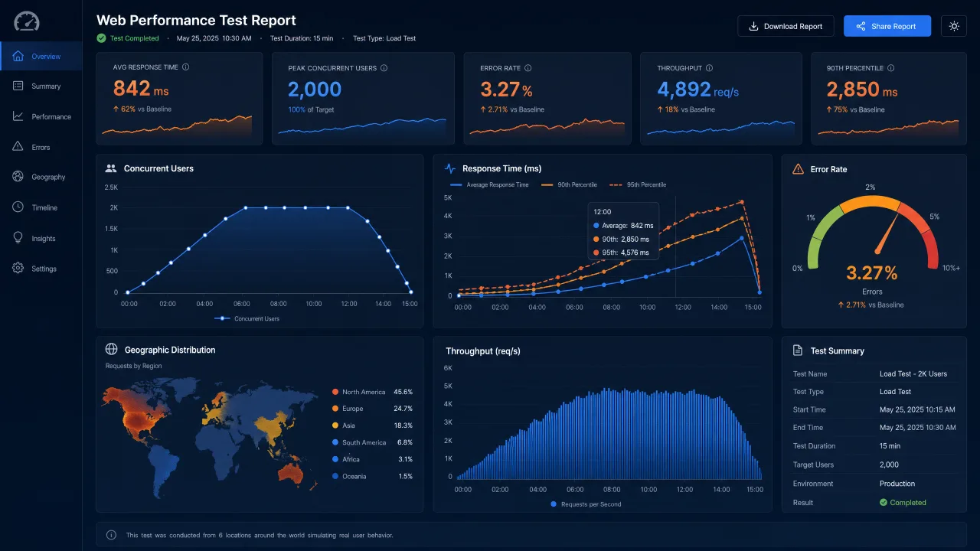Click the Test Summary document icon
The height and width of the screenshot is (551, 980).
[797, 350]
